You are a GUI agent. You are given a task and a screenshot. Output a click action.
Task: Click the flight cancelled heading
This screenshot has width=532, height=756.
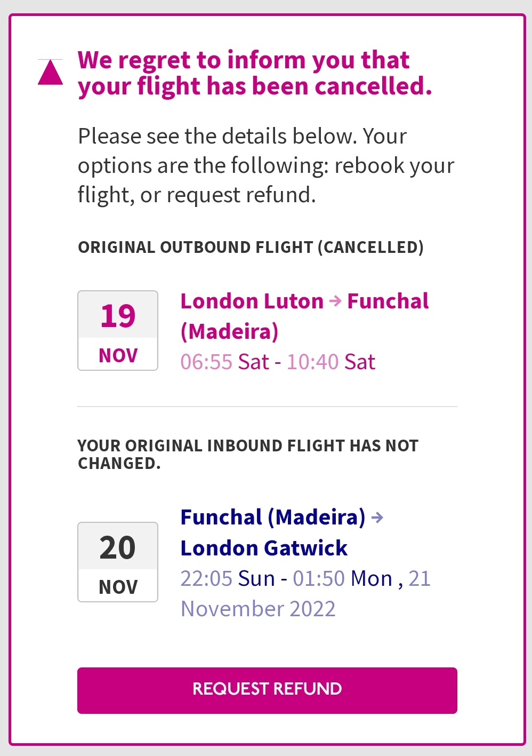coord(254,73)
